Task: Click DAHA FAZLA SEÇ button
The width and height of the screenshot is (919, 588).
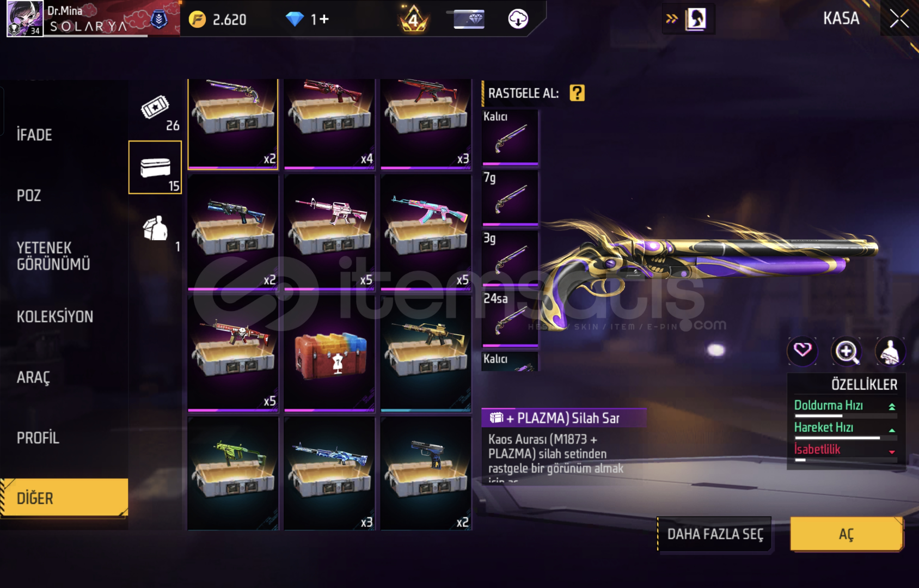Action: (x=715, y=534)
